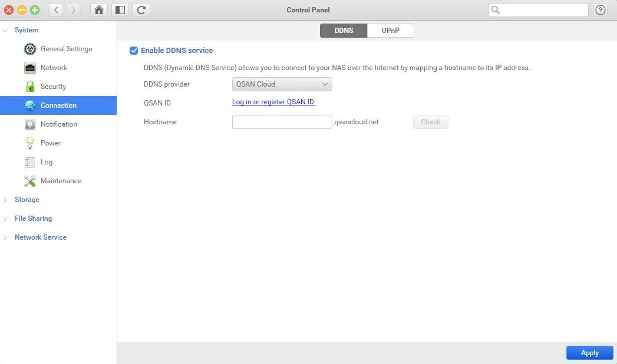The height and width of the screenshot is (364, 617).
Task: Open Notification settings in sidebar
Action: tap(58, 124)
